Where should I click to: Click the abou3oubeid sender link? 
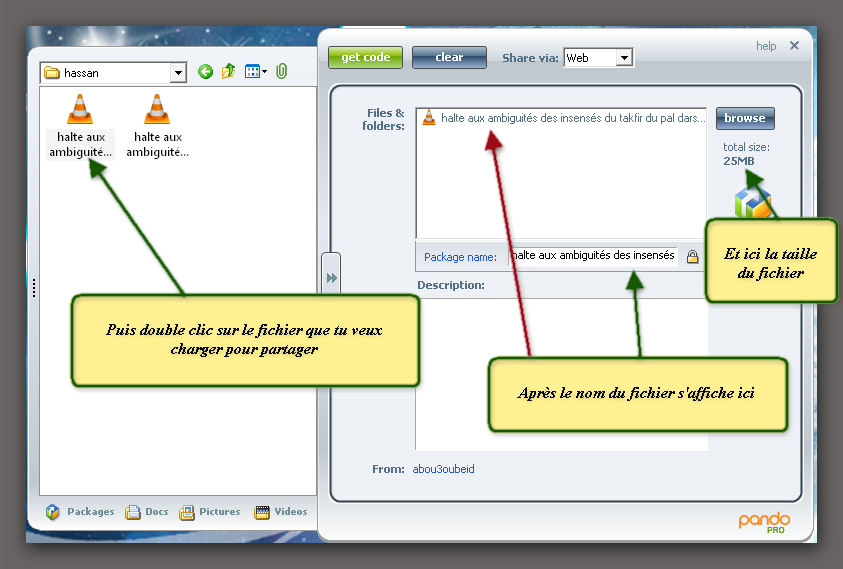click(444, 469)
